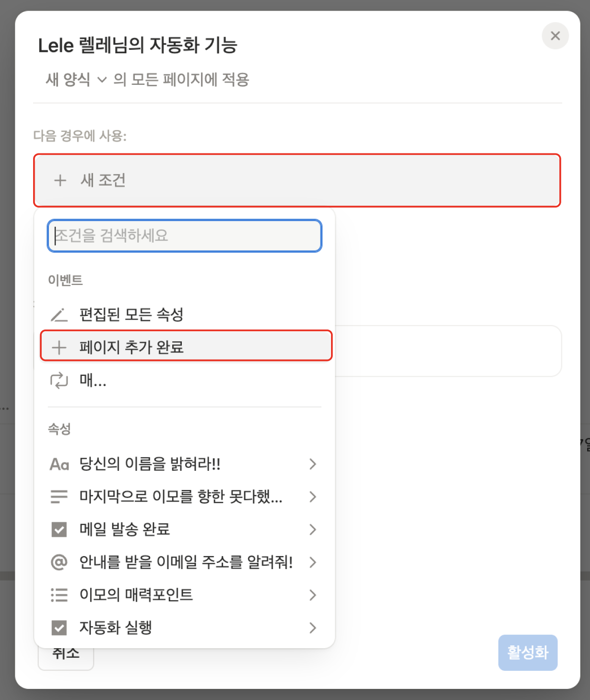Viewport: 590px width, 700px height.
Task: Click the plus icon inside 새 조건
Action: 60,181
